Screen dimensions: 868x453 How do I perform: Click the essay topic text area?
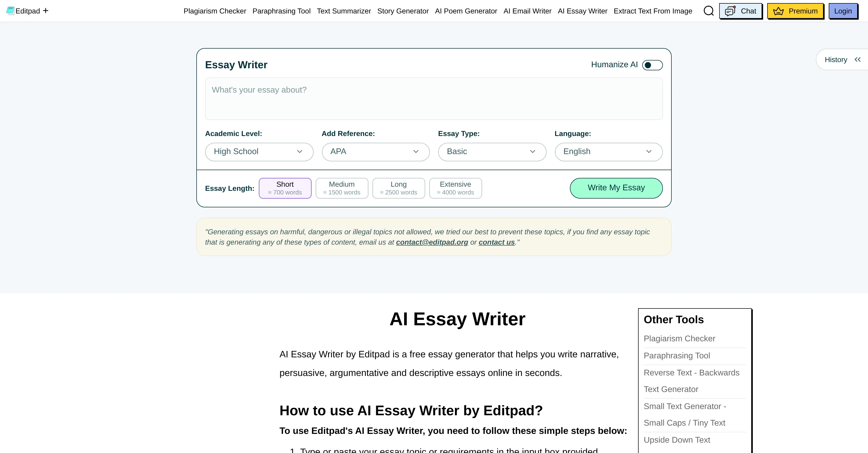434,99
